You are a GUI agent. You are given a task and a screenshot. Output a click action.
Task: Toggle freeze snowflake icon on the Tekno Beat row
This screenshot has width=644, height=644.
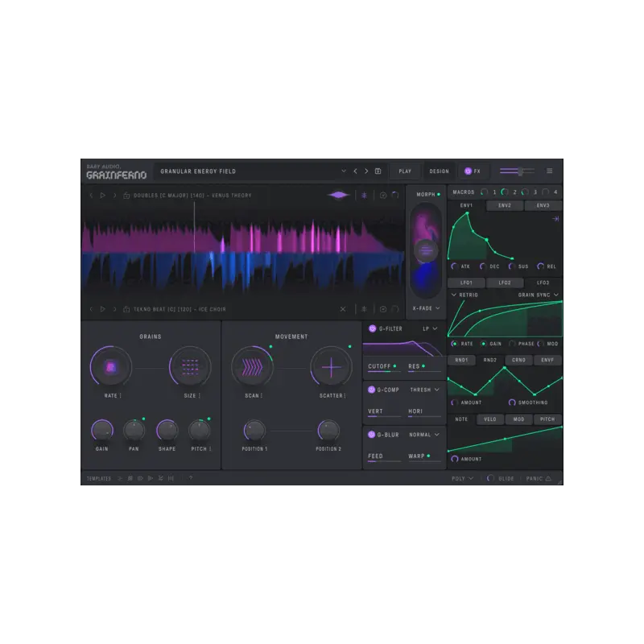pyautogui.click(x=364, y=309)
